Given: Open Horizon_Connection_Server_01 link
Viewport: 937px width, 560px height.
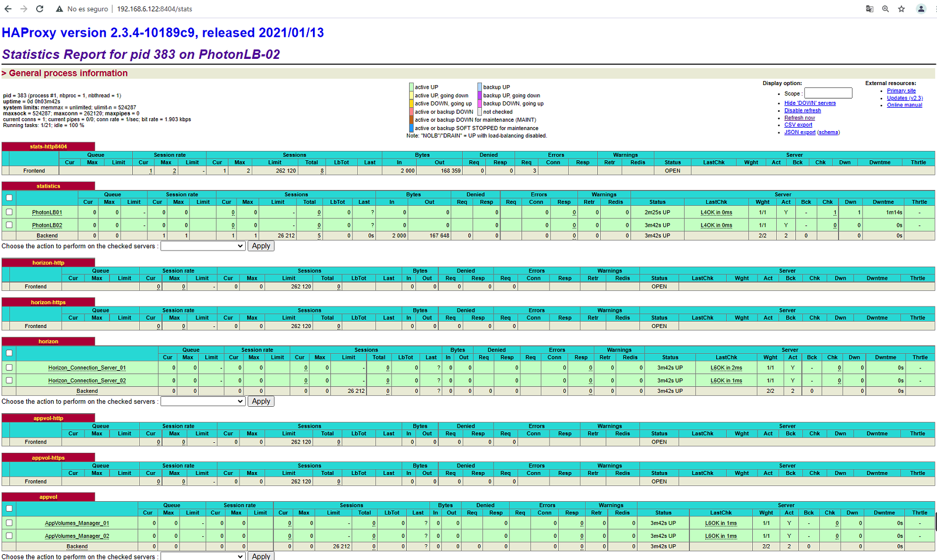Looking at the screenshot, I should pos(87,368).
